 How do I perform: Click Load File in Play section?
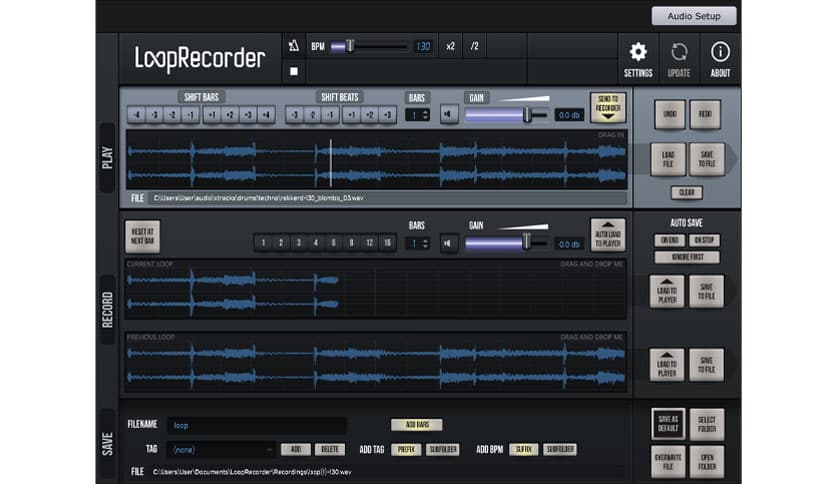tap(668, 159)
